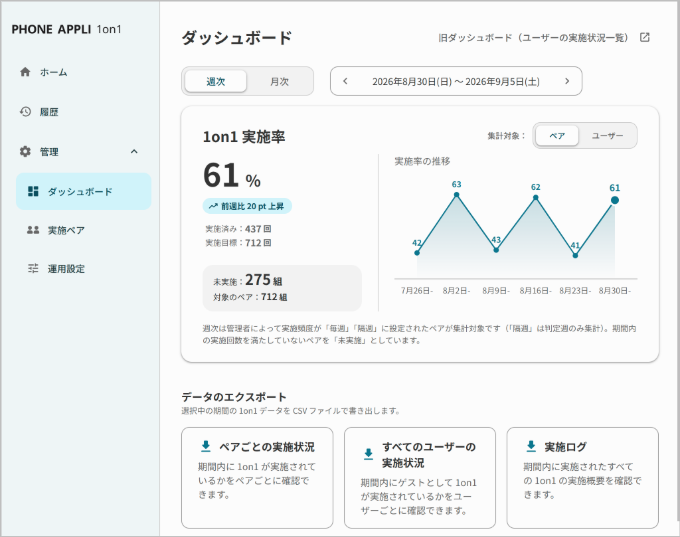Export すべてのユーザーの実施状況 card
Viewport: 680px width, 537px height.
tap(420, 478)
